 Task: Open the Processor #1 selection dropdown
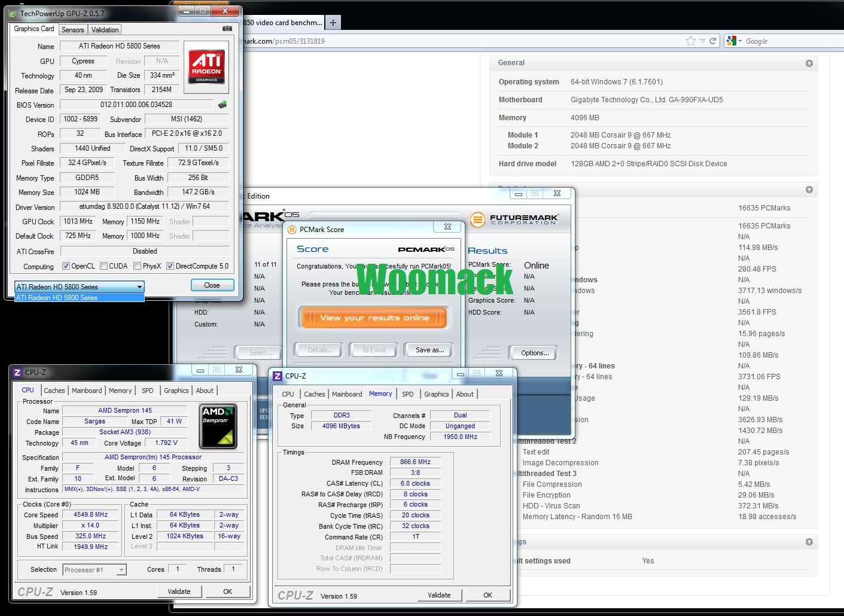click(x=94, y=570)
